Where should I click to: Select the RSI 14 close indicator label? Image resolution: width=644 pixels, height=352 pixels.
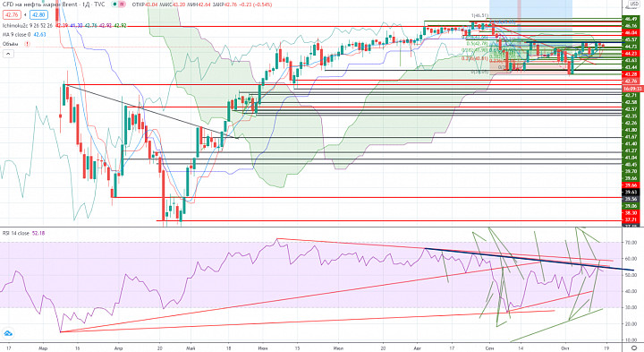pyautogui.click(x=16, y=233)
